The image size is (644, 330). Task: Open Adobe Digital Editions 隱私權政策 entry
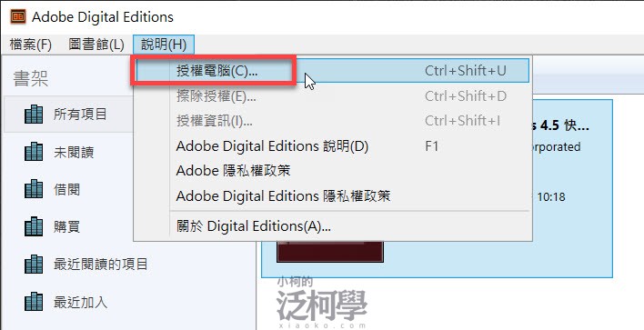click(x=332, y=195)
